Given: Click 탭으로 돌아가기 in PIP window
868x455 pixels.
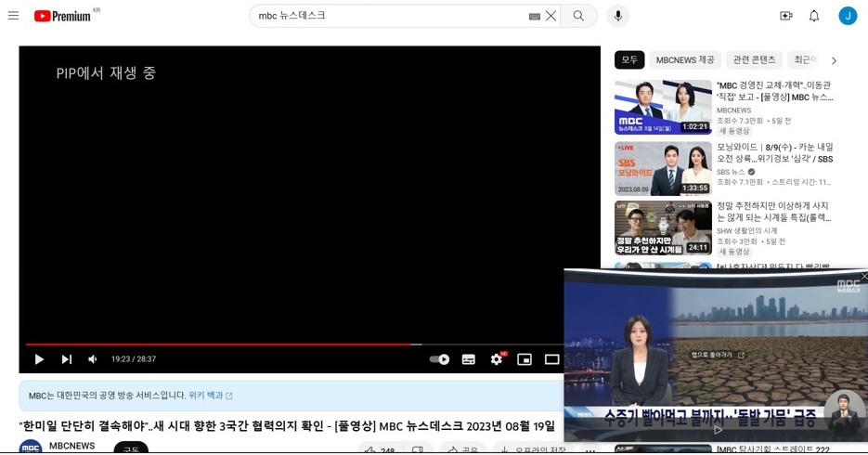Looking at the screenshot, I should click(x=718, y=355).
